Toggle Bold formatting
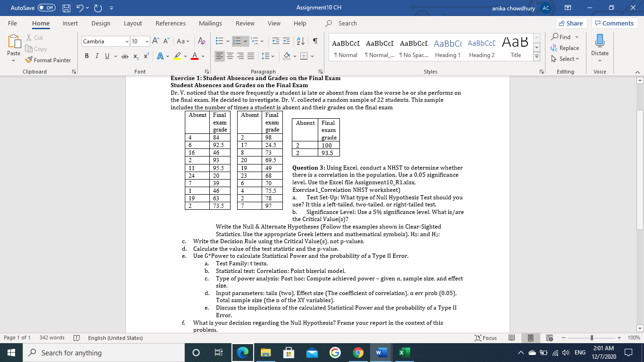644x362 pixels. 87,56
